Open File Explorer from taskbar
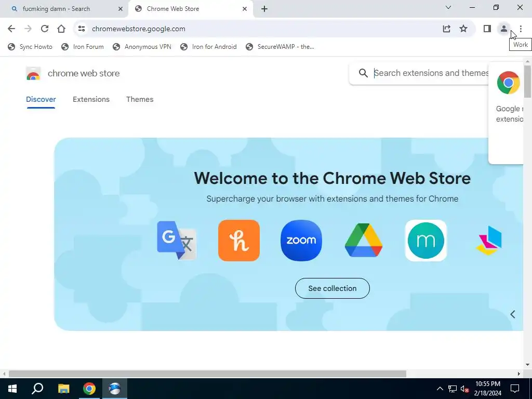 (x=63, y=389)
